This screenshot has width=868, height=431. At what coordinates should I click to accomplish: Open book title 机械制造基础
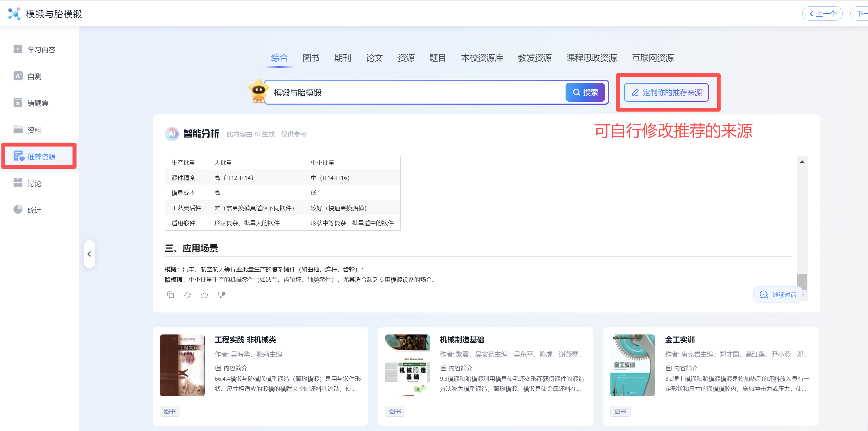point(462,340)
